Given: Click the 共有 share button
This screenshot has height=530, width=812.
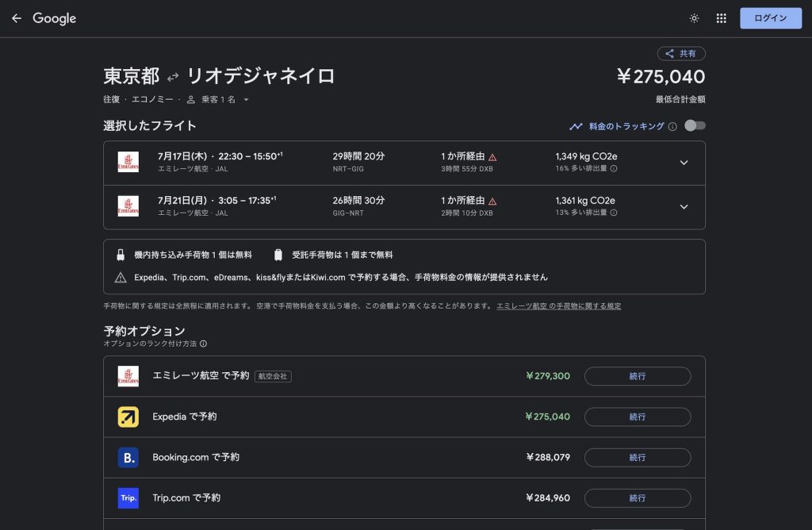Looking at the screenshot, I should tap(681, 54).
